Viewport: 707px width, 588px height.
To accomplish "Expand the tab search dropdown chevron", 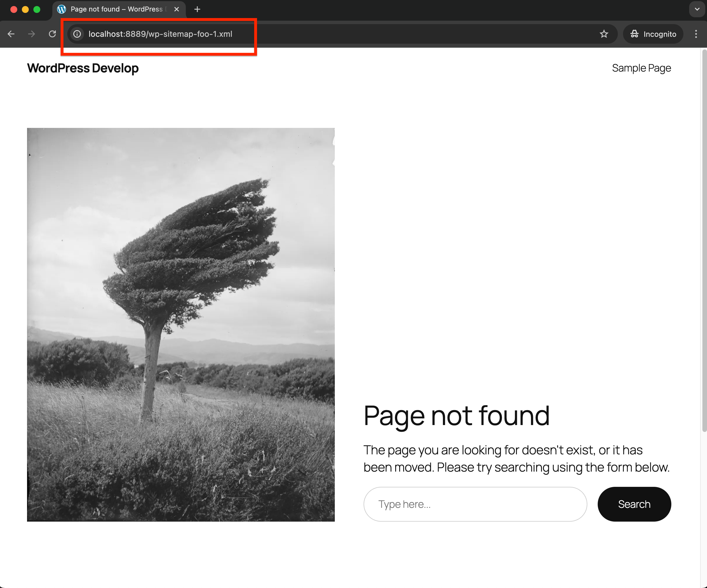I will click(697, 9).
